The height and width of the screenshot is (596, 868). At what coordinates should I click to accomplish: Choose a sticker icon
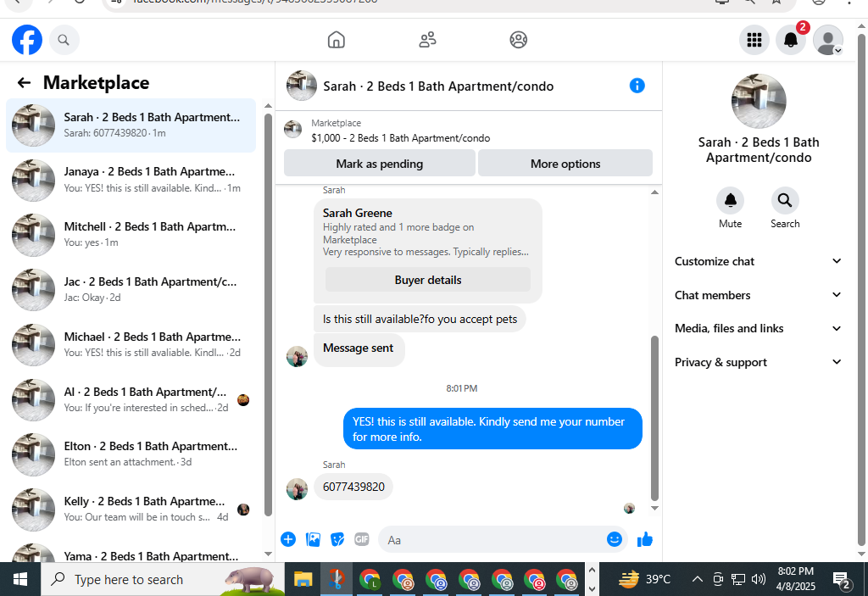coord(337,539)
